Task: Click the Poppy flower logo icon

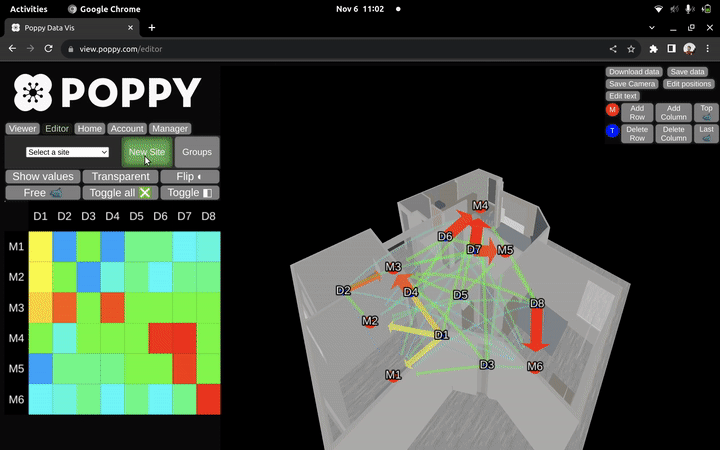Action: (33, 92)
